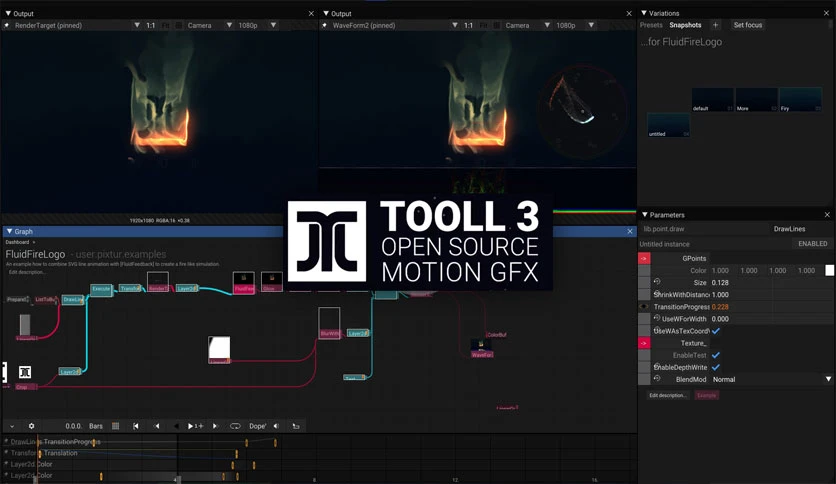Select the Glow node thumbnail
The width and height of the screenshot is (836, 484).
tap(271, 282)
